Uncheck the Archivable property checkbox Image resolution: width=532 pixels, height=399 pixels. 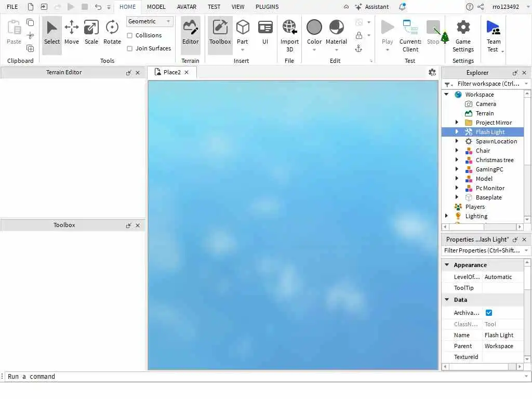click(488, 313)
